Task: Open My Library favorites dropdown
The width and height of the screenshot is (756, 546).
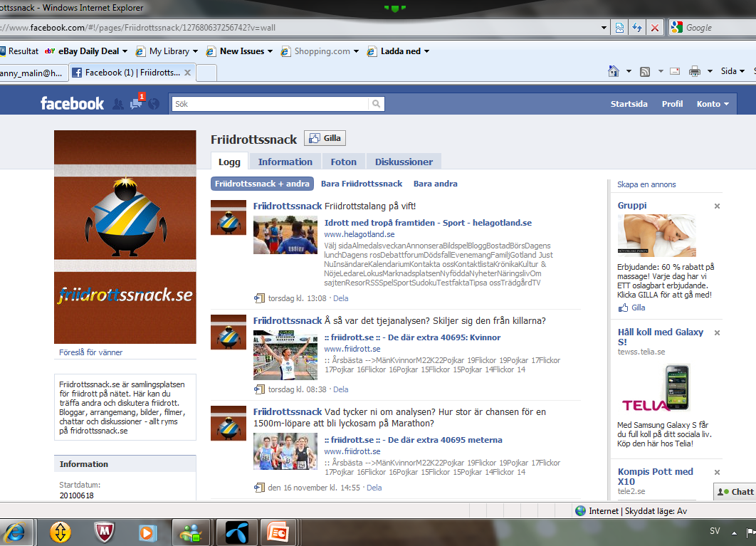Action: 195,51
